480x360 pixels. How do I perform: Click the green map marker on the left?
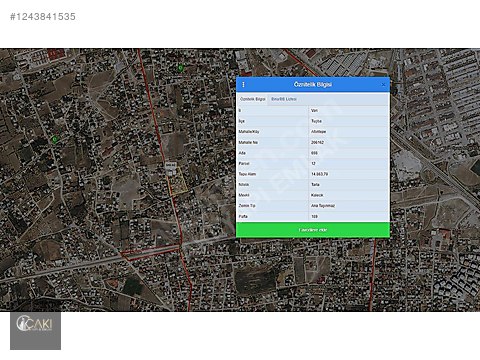coord(55,139)
